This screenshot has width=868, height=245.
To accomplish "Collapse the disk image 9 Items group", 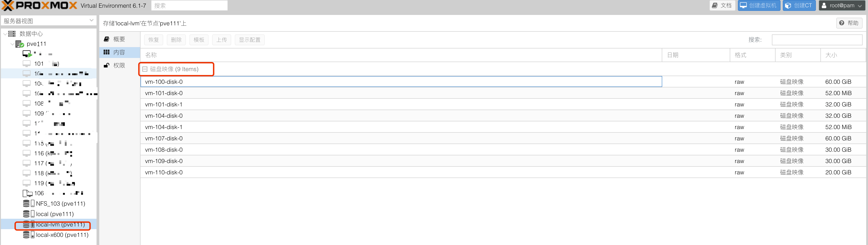I will pyautogui.click(x=145, y=69).
